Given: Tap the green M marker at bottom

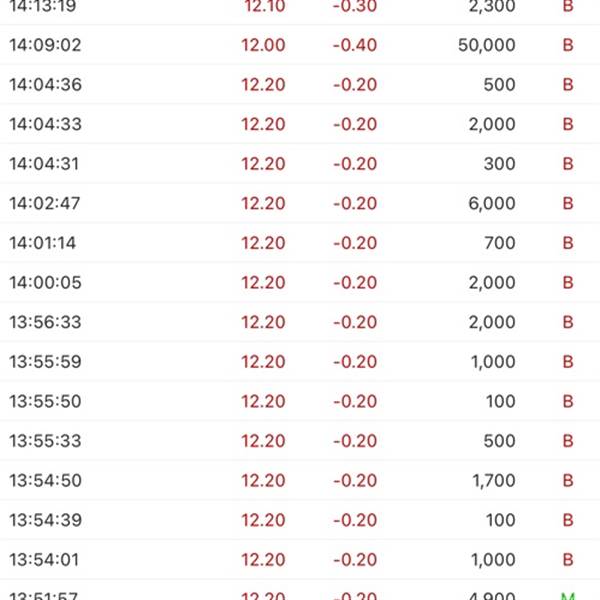Looking at the screenshot, I should 568,596.
